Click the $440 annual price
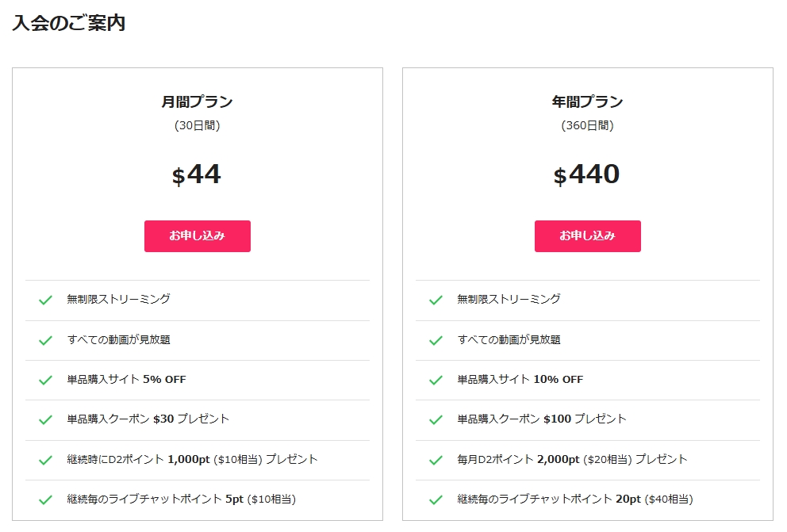This screenshot has width=787, height=532. [587, 175]
